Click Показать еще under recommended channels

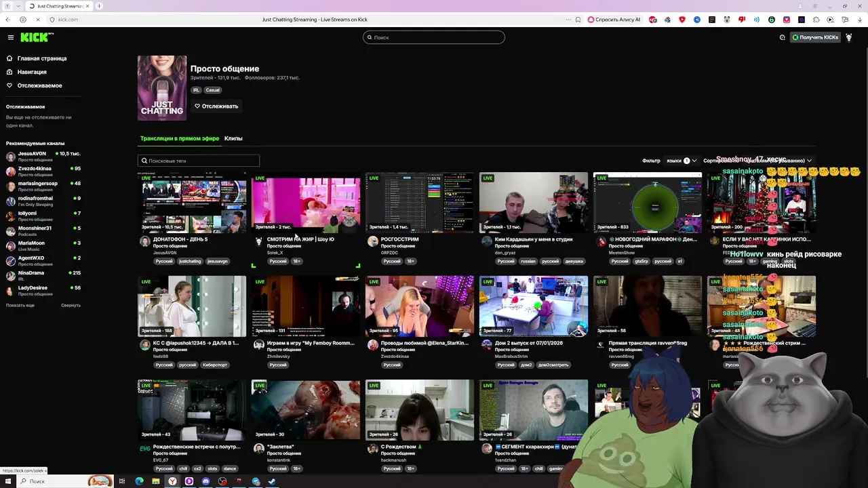tap(20, 305)
